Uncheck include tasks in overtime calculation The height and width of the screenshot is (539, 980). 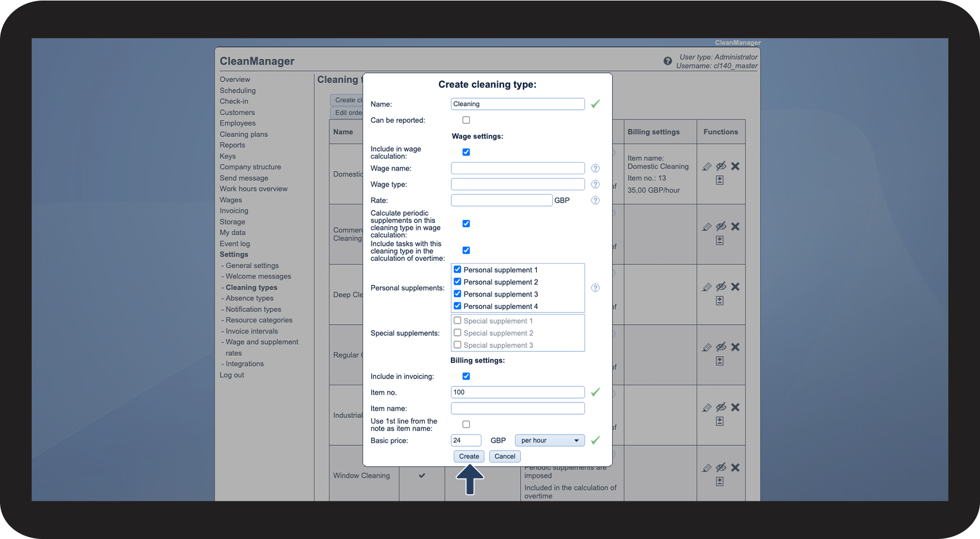(466, 250)
